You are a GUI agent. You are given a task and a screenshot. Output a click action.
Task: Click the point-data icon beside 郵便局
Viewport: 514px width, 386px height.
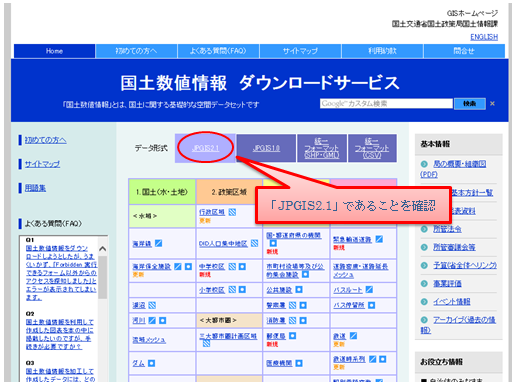(x=292, y=336)
